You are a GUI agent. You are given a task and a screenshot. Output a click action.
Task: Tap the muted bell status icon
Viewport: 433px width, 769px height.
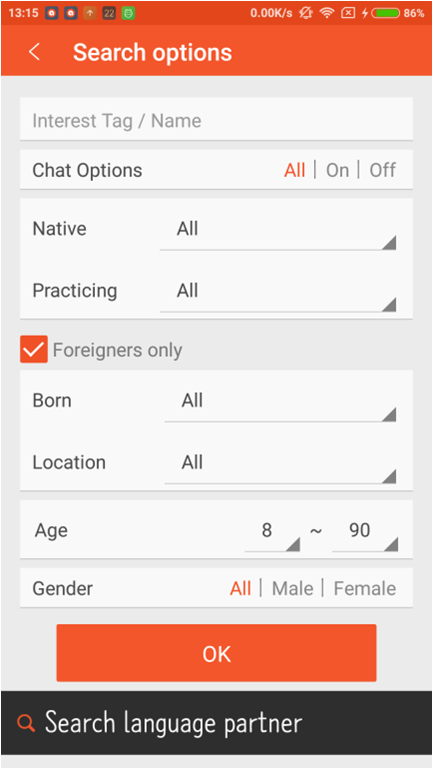pos(306,13)
